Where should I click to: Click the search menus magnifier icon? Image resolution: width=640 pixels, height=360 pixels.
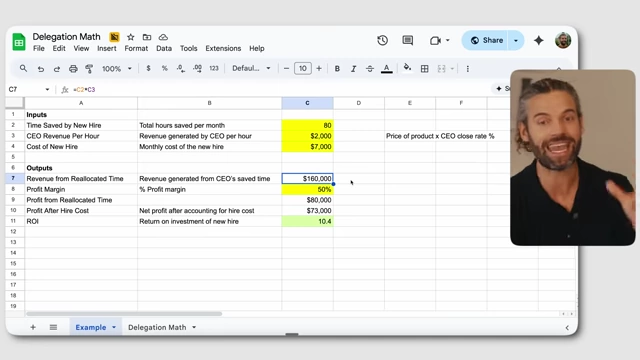click(23, 69)
